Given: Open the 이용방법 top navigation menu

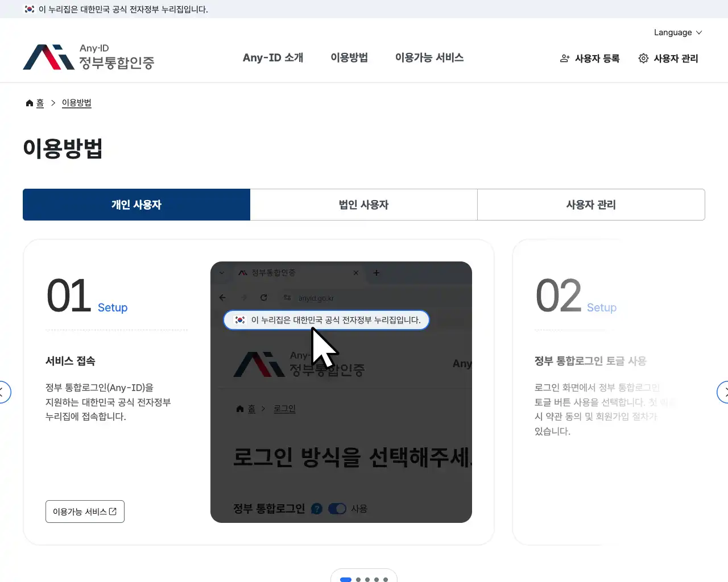Looking at the screenshot, I should [349, 57].
